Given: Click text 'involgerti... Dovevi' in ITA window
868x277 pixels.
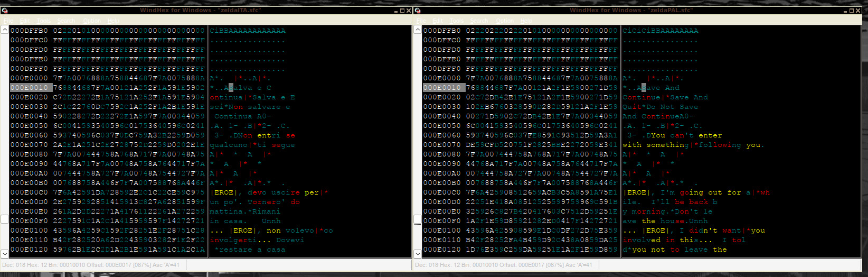Looking at the screenshot, I should point(257,240).
